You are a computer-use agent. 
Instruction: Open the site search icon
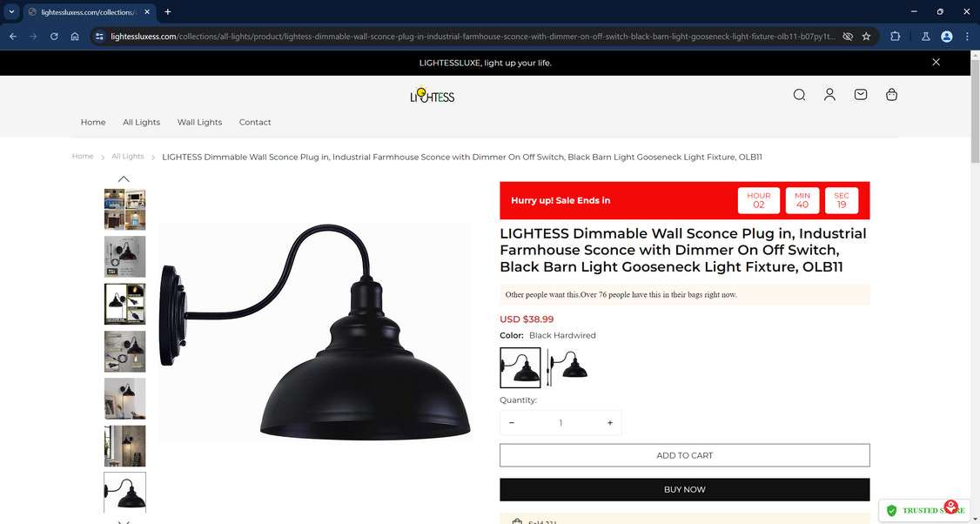[799, 95]
